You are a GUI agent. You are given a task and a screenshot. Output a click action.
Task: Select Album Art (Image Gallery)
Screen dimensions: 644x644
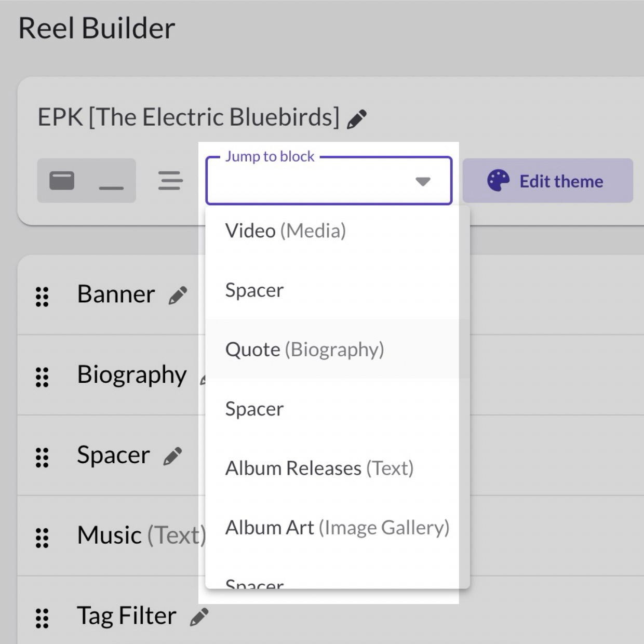tap(337, 528)
